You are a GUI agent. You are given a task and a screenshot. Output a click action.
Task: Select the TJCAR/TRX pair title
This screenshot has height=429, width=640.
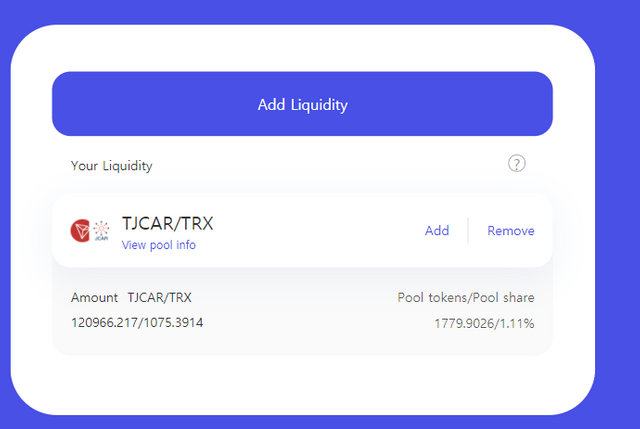tap(167, 223)
